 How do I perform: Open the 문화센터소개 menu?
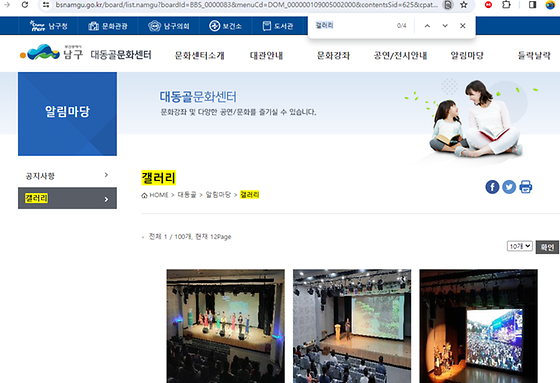[x=199, y=55]
